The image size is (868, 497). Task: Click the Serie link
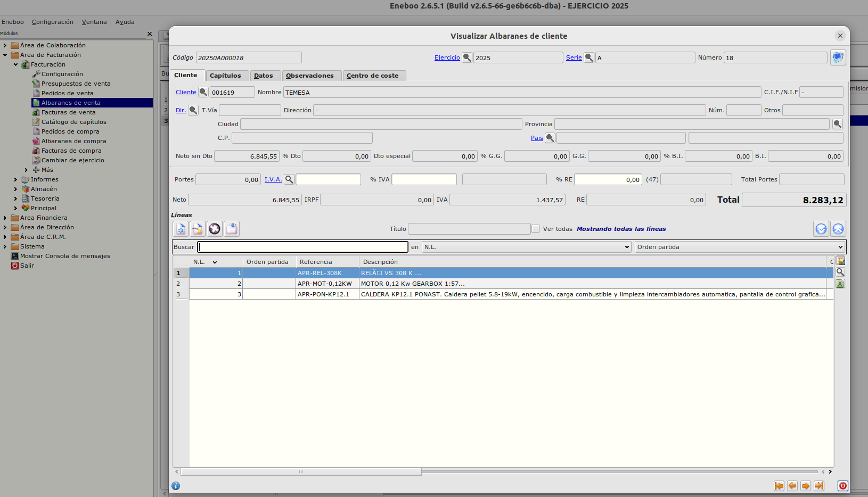click(574, 57)
